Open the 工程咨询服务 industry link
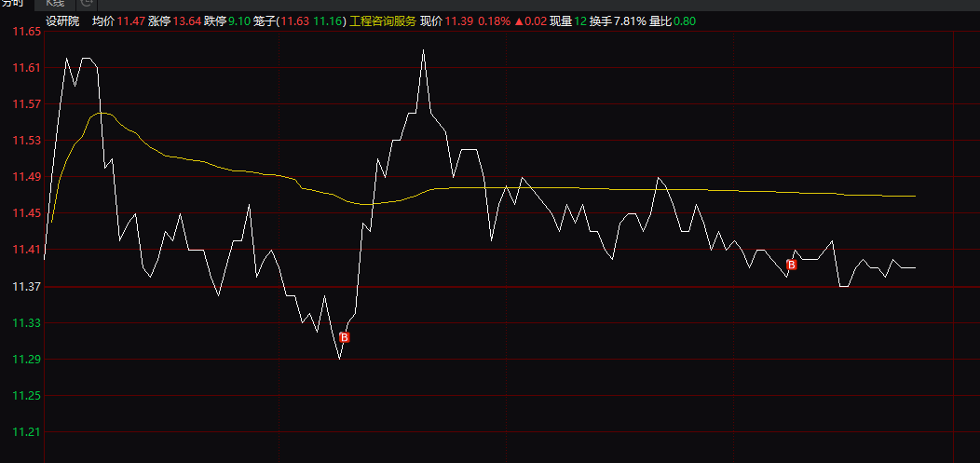 383,21
